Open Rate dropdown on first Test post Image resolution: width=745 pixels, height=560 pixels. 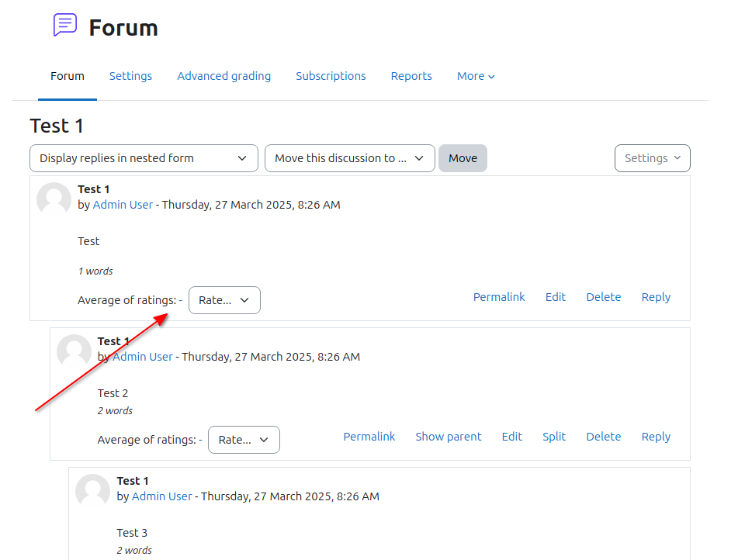(x=224, y=300)
